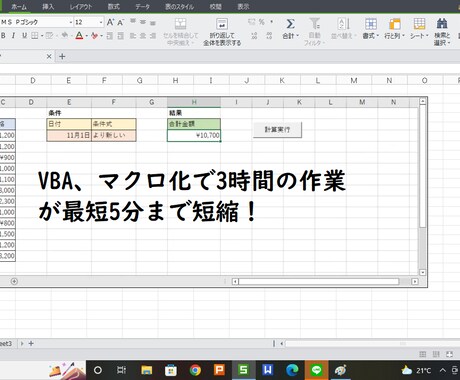Open the 検索と選択 binoculars button
Screen dimensions: 460x380
pos(442,32)
